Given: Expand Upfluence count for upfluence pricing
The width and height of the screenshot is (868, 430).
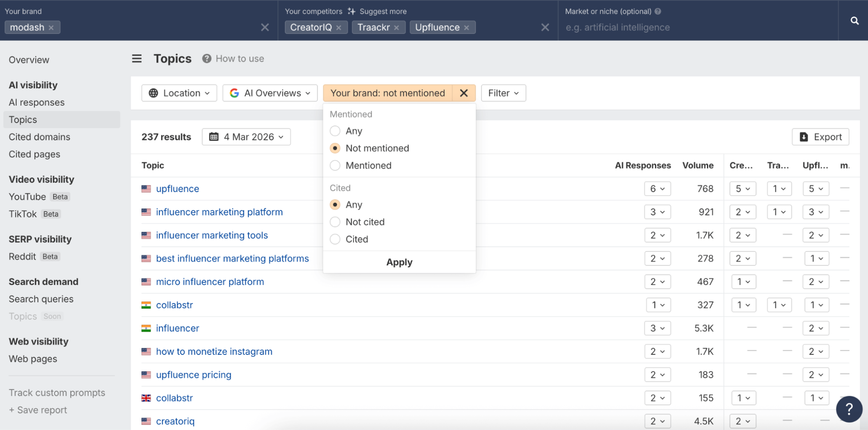Looking at the screenshot, I should tap(816, 375).
